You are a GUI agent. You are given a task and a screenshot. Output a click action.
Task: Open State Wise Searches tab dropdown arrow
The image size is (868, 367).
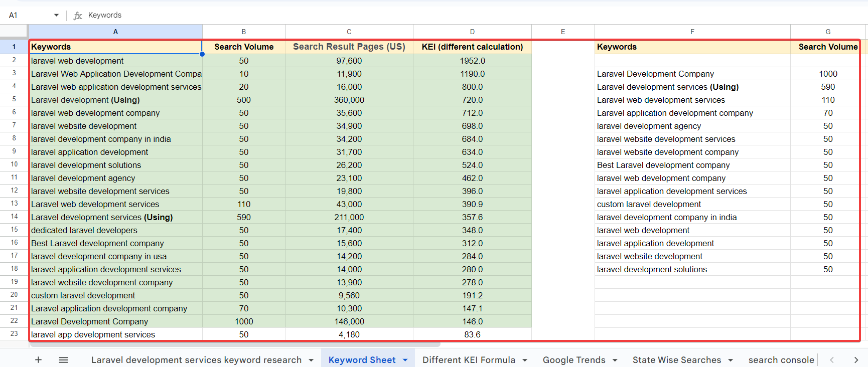point(731,360)
